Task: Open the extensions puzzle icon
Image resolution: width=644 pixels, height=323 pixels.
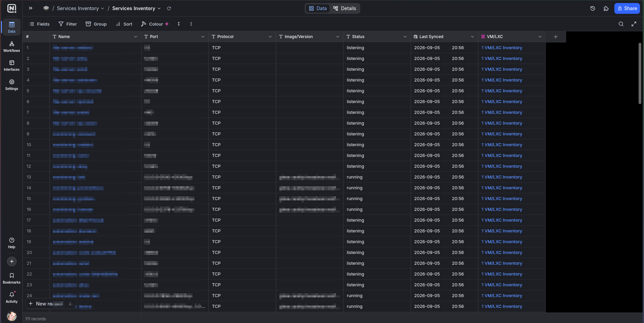Action: (x=606, y=8)
